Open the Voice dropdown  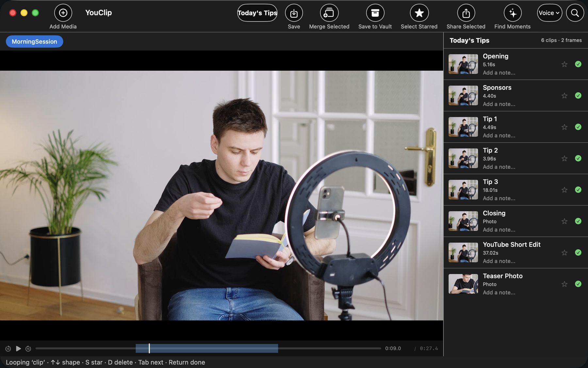[x=549, y=13]
